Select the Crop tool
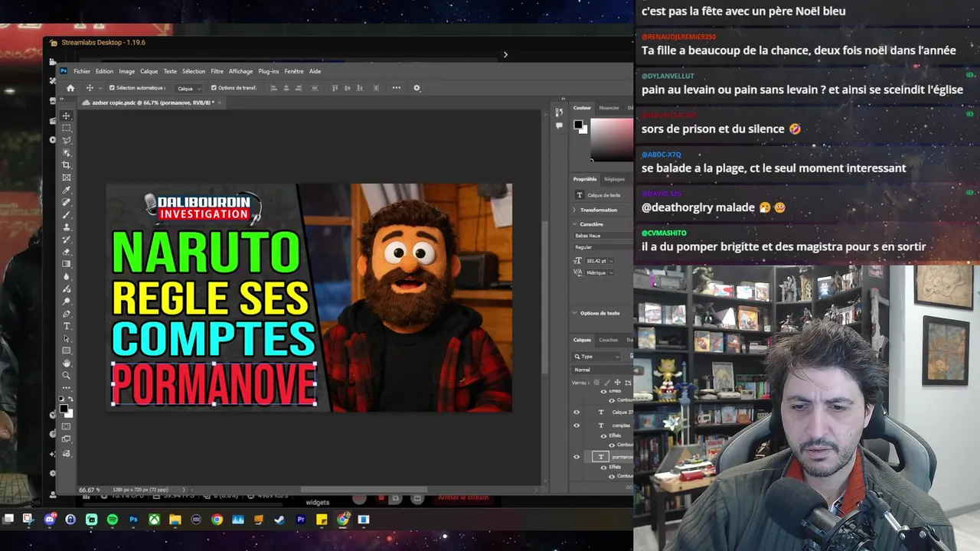 coord(67,165)
